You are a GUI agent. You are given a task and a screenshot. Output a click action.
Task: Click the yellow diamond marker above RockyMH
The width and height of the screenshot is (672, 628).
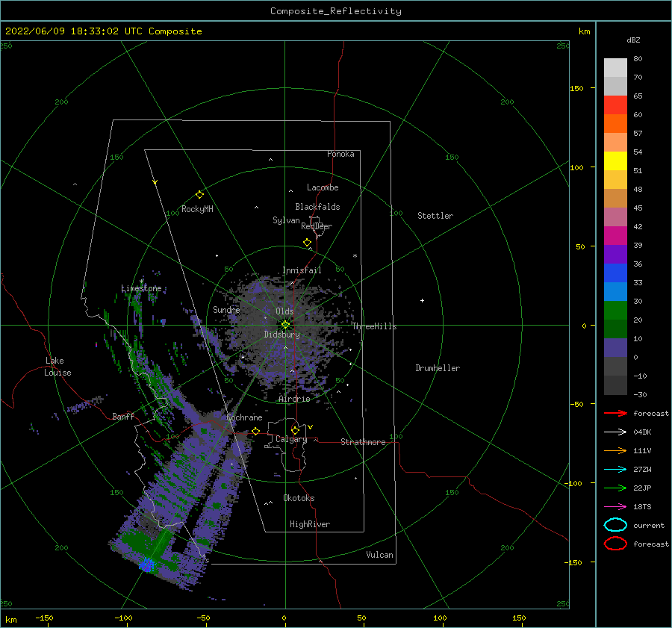(199, 195)
